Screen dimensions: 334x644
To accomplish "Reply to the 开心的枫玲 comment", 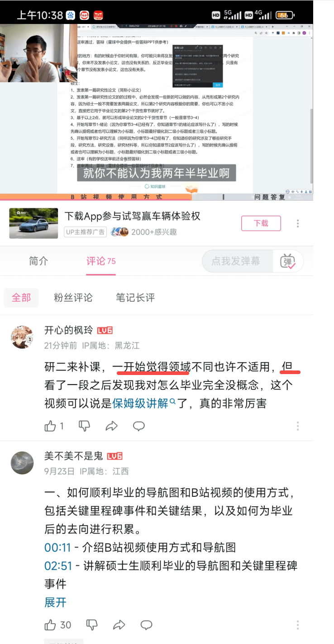I will [139, 426].
